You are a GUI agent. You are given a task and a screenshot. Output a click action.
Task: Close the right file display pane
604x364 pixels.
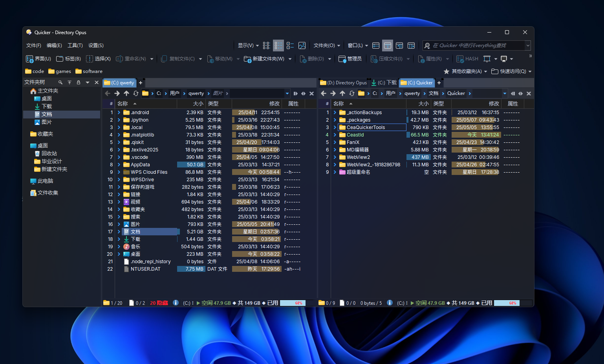[x=529, y=93]
